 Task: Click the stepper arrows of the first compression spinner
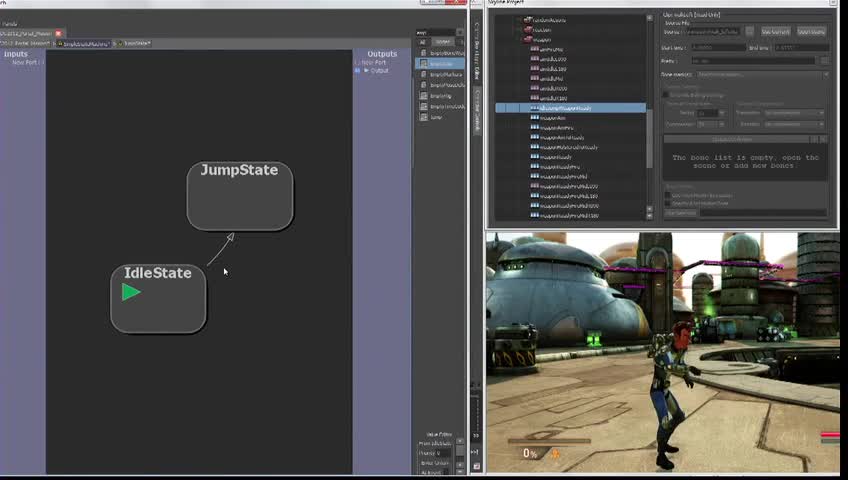(x=721, y=113)
